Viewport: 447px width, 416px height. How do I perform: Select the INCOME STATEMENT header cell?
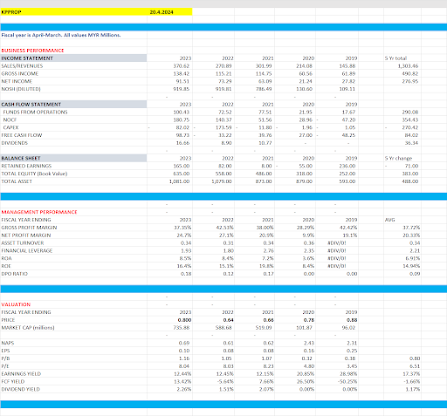pyautogui.click(x=73, y=58)
